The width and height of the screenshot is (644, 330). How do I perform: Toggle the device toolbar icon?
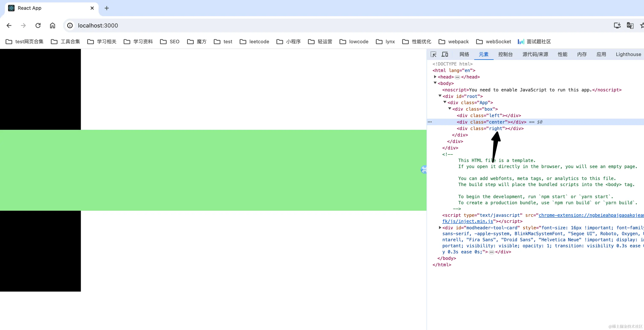pyautogui.click(x=445, y=54)
